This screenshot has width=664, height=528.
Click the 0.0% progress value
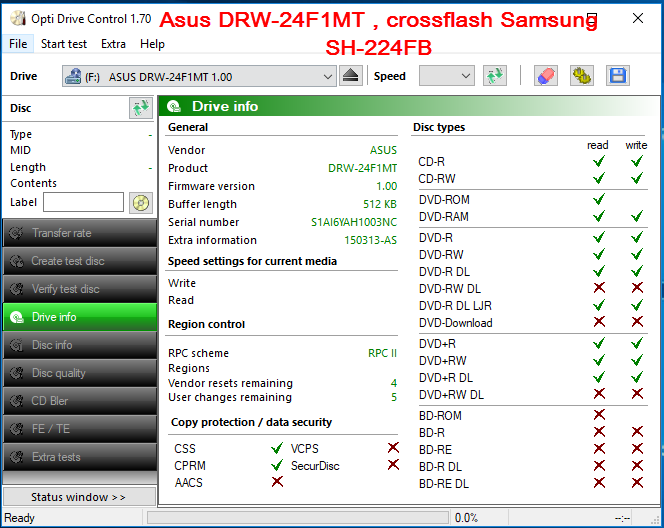pos(466,518)
